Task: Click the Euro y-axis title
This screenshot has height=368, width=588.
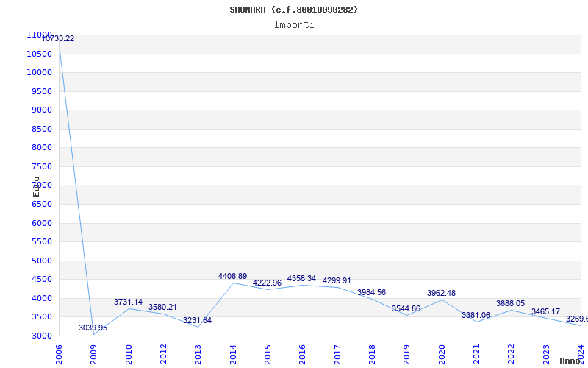Action: pos(36,187)
